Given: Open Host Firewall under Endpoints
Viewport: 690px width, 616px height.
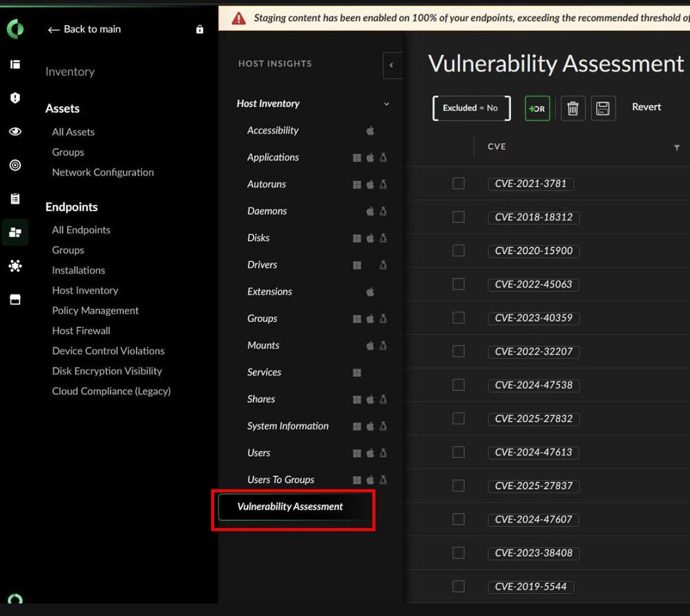Looking at the screenshot, I should [81, 331].
